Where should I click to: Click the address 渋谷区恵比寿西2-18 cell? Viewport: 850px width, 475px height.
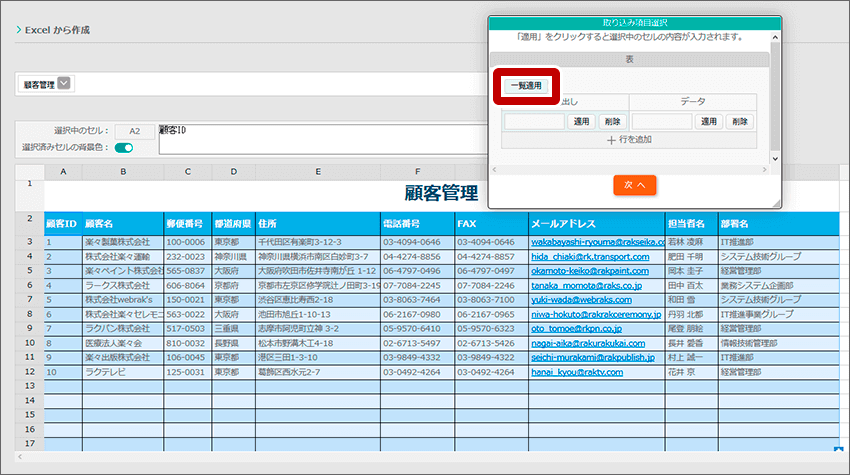[x=318, y=299]
